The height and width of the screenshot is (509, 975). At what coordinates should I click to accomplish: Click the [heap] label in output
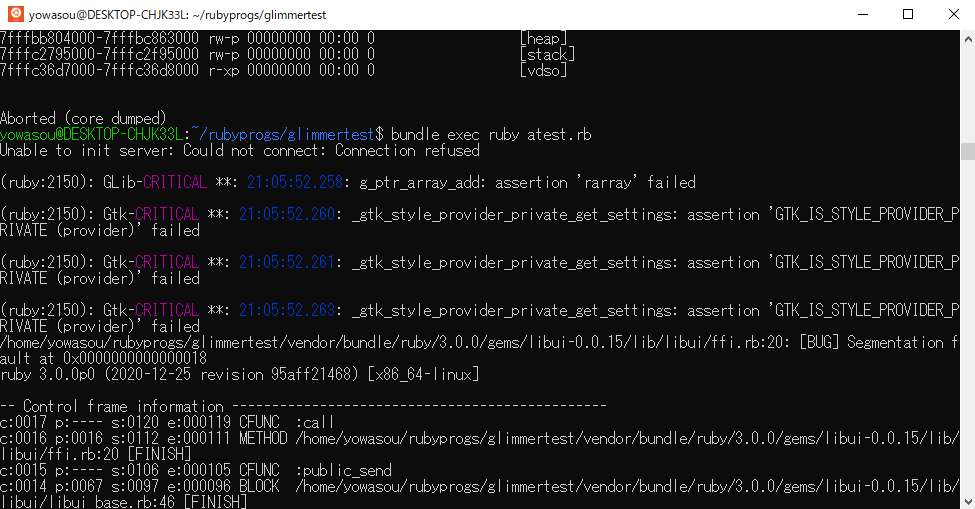click(x=543, y=39)
